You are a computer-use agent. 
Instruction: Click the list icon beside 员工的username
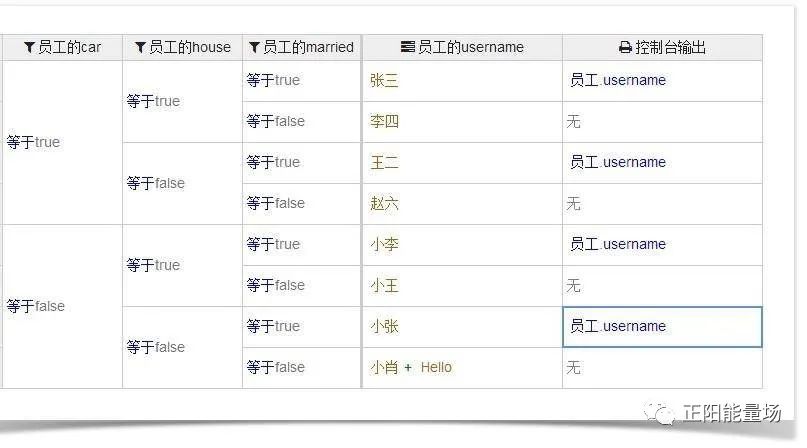click(407, 47)
